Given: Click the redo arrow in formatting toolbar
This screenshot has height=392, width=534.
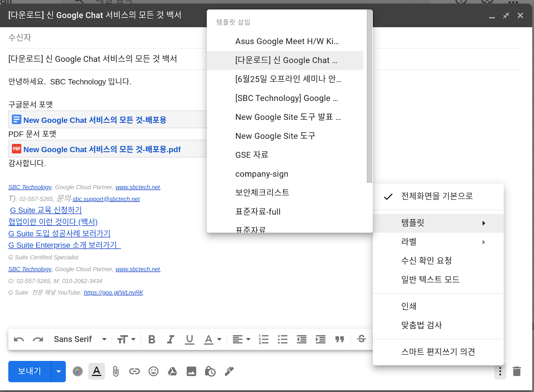Looking at the screenshot, I should tap(38, 339).
